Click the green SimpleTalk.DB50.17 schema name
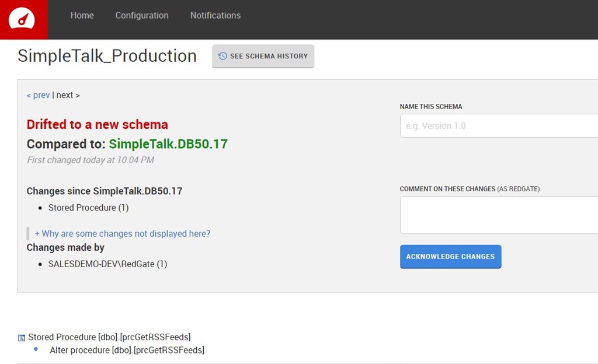This screenshot has width=598, height=364. click(168, 144)
